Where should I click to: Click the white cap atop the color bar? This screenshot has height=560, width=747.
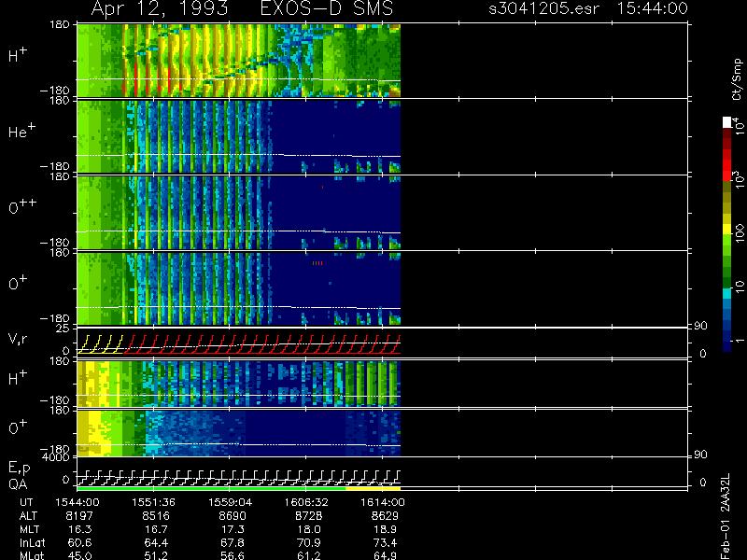pos(727,122)
